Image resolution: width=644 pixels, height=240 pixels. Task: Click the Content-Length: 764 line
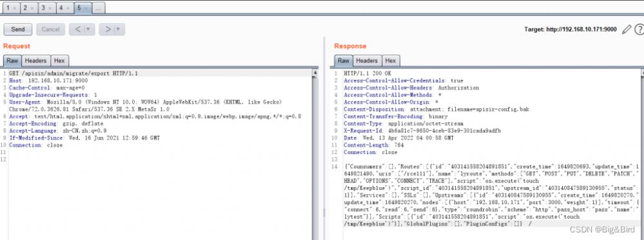[x=374, y=145]
